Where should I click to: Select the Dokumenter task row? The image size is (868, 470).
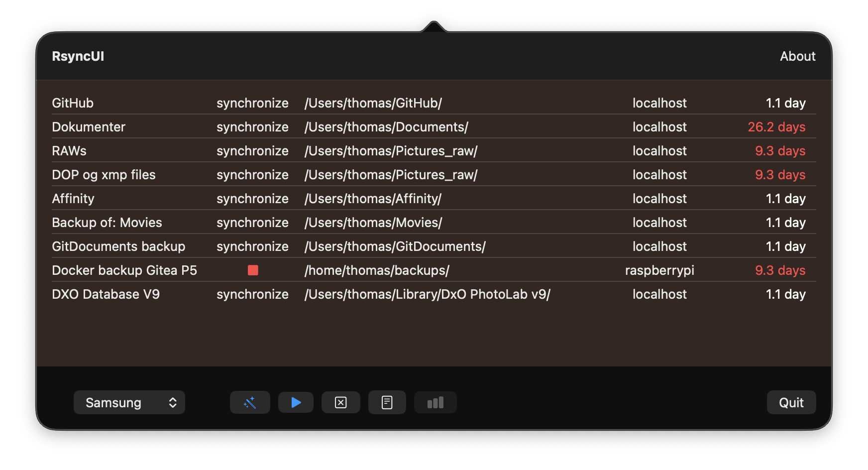click(89, 127)
